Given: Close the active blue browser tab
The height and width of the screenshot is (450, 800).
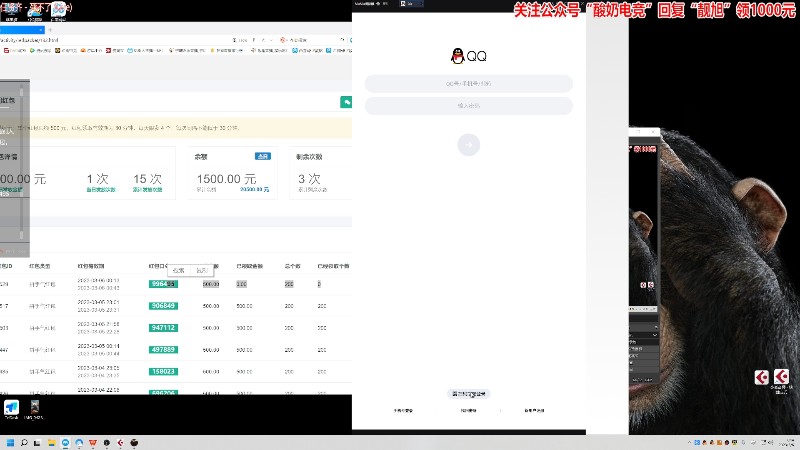Looking at the screenshot, I should pos(41,30).
